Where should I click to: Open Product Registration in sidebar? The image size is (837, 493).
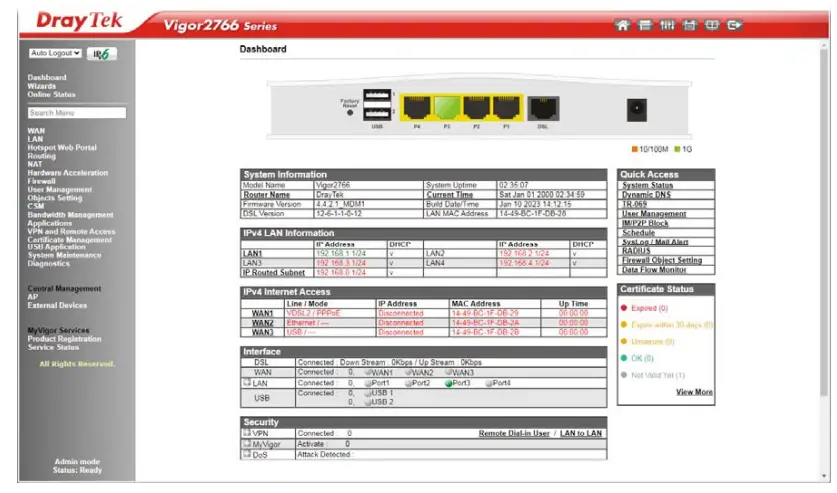pyautogui.click(x=64, y=339)
